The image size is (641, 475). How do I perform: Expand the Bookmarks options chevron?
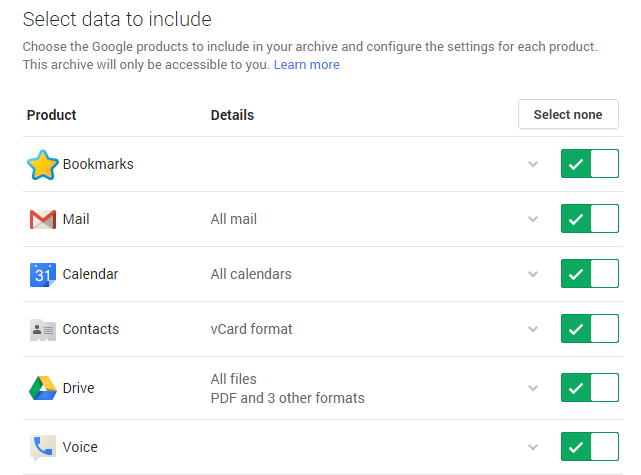coord(533,164)
